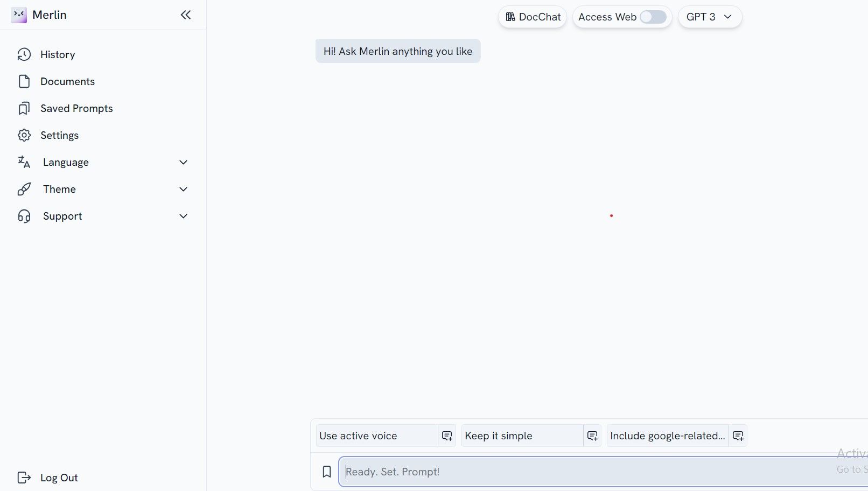Click the Log Out door icon
The image size is (868, 491).
[x=25, y=478]
